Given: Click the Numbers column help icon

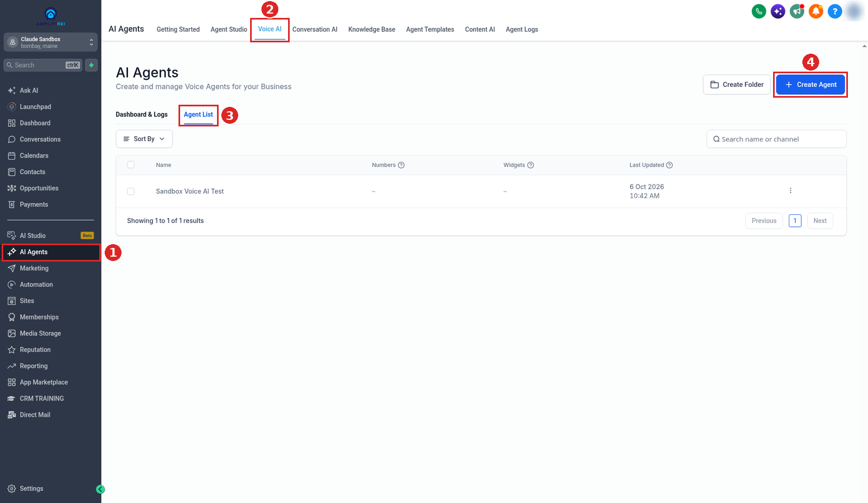Looking at the screenshot, I should coord(401,165).
